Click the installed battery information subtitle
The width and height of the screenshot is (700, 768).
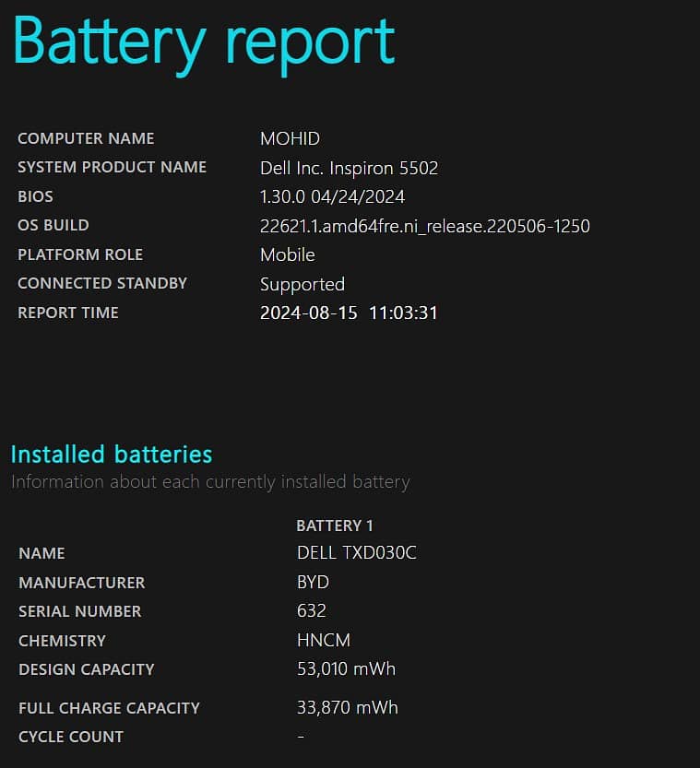pos(210,481)
